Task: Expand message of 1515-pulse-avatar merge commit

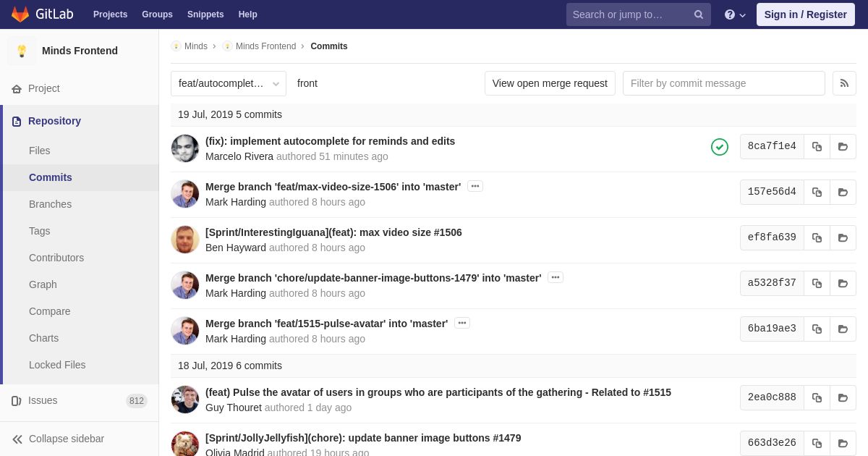Action: click(x=462, y=323)
